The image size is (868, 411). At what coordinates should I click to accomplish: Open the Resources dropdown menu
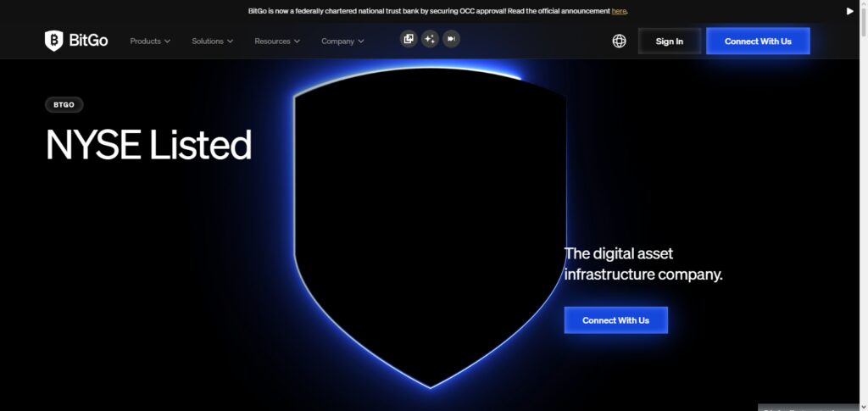click(x=277, y=41)
